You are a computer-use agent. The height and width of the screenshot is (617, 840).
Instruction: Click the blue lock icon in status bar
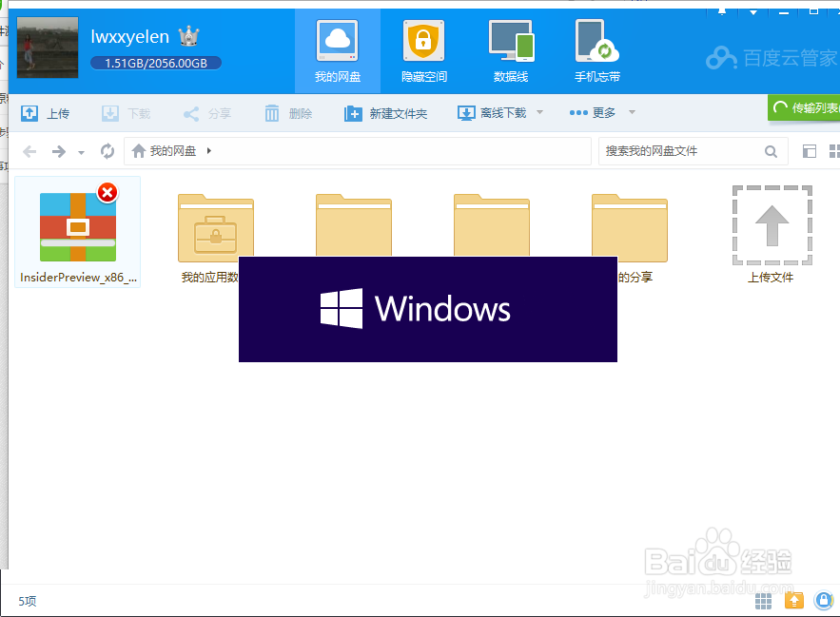pos(824,600)
